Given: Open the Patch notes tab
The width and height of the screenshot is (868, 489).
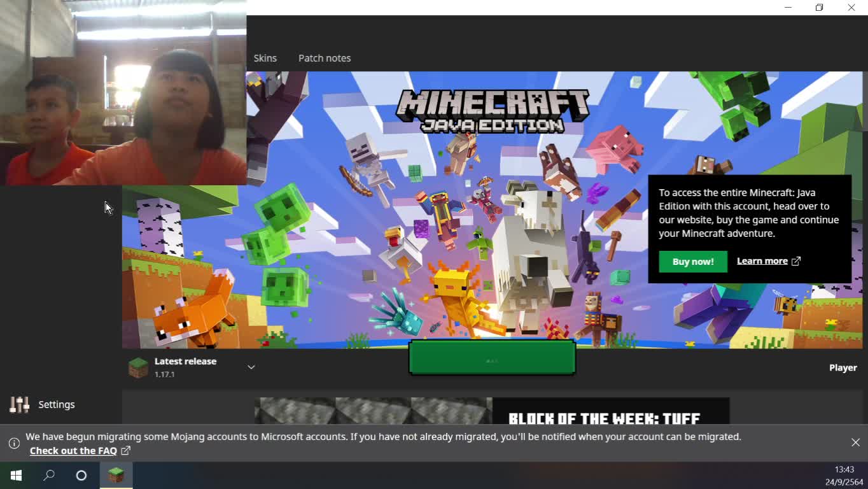Looking at the screenshot, I should coord(325,58).
